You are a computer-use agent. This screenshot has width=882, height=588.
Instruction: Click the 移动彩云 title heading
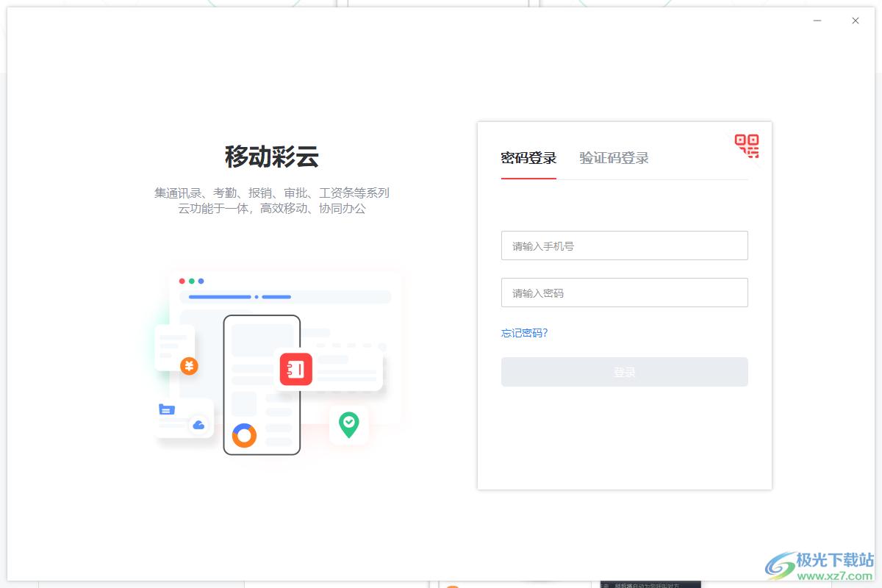click(271, 157)
